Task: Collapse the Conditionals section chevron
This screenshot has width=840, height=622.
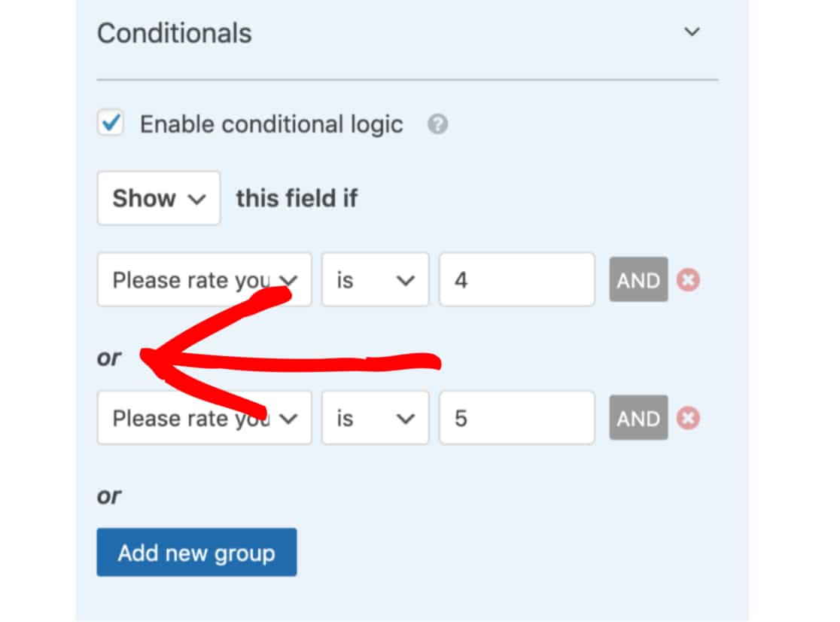Action: point(692,32)
